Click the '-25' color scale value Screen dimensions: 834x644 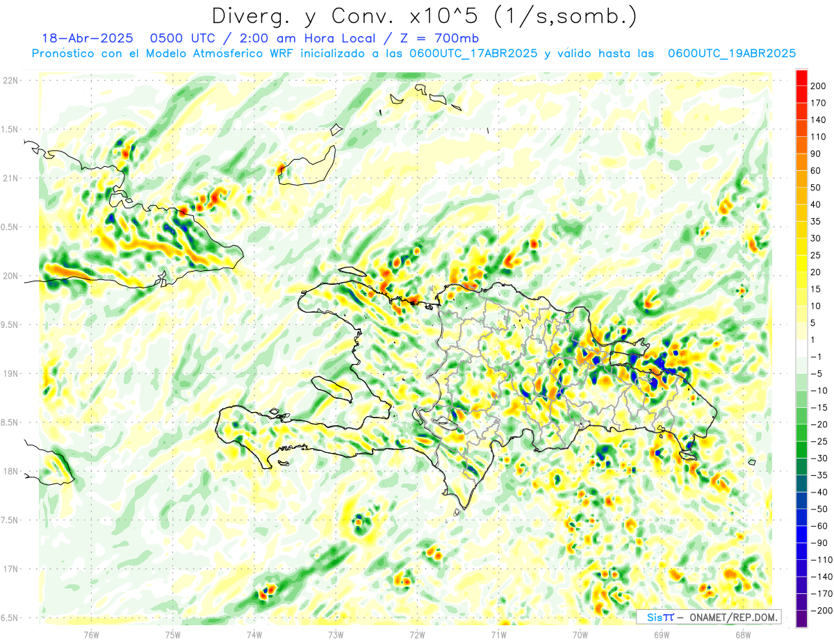[819, 441]
